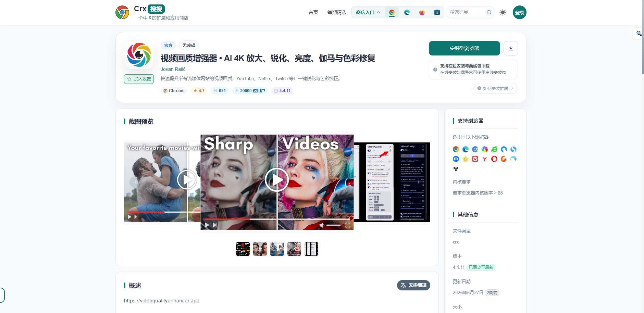
Task: Click the Chrome source badge
Action: point(174,91)
